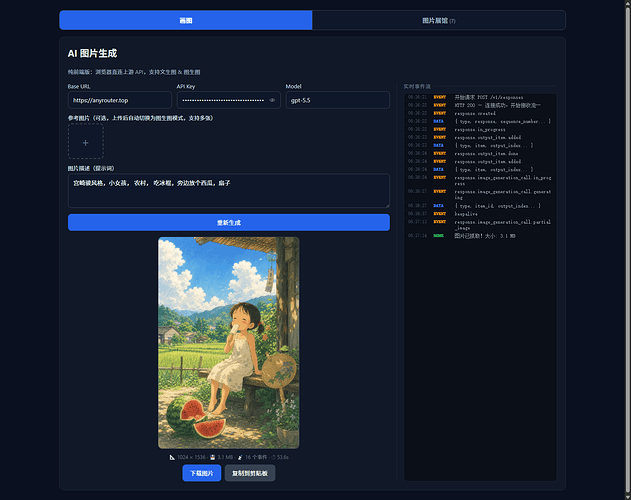This screenshot has height=500, width=631.
Task: Click the '53.6s' duration text
Action: tap(283, 457)
